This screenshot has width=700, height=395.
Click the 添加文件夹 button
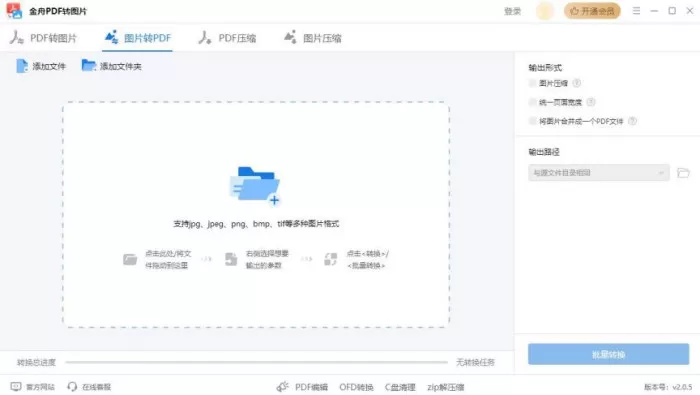[112, 66]
